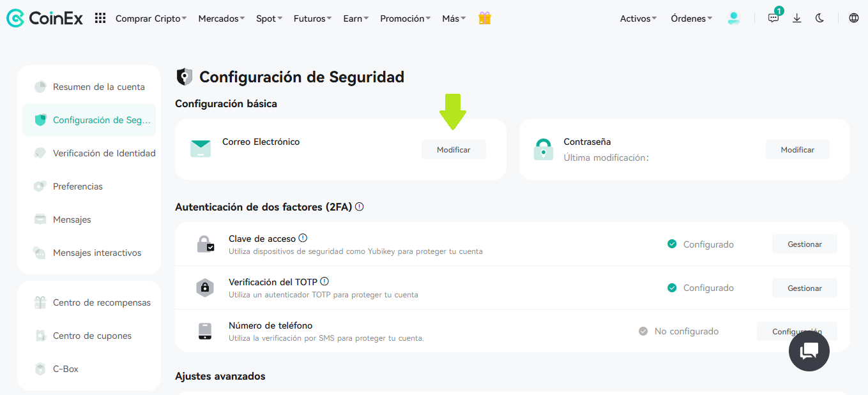Expand the Órdenes dropdown menu
This screenshot has width=868, height=395.
coord(692,19)
